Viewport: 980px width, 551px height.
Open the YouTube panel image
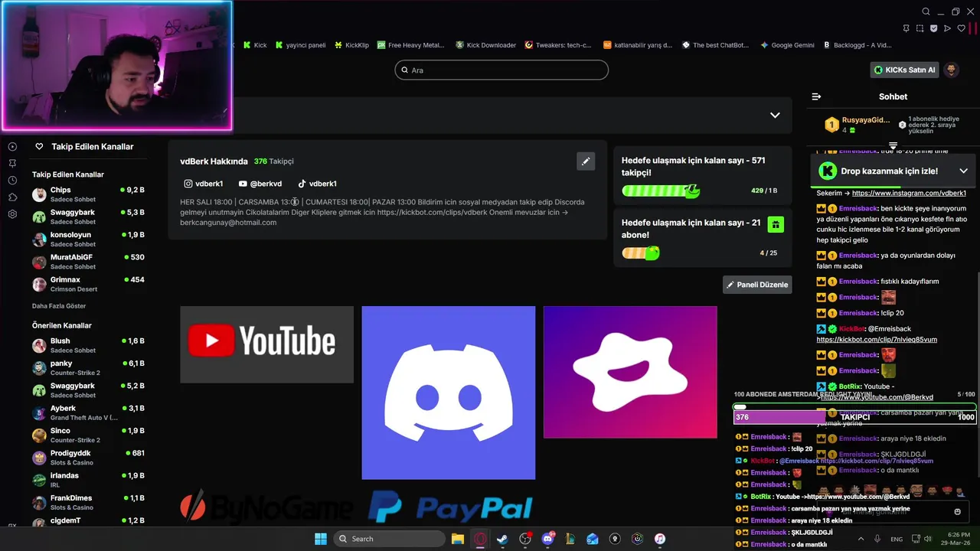tap(266, 344)
